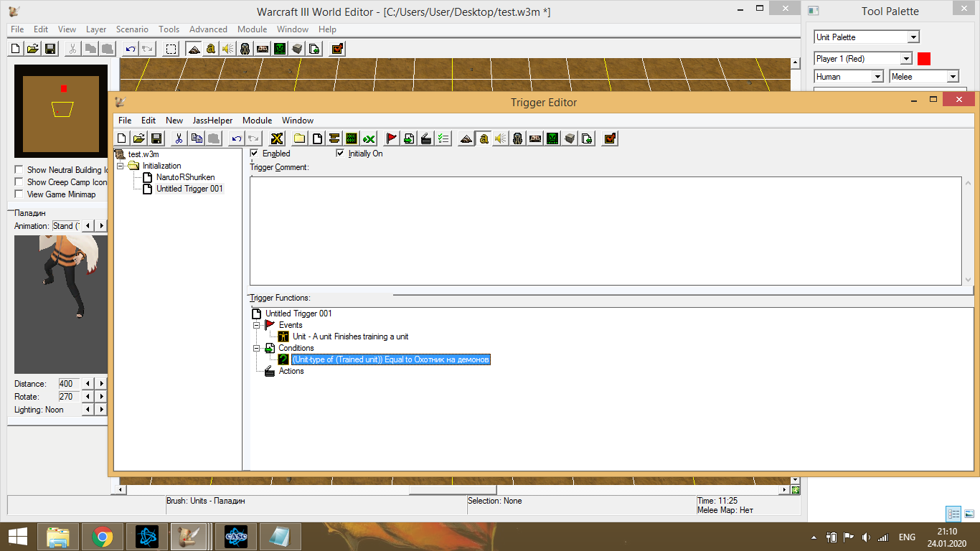The image size is (980, 551).
Task: Select the selection brush tool in World Editor
Action: [171, 49]
